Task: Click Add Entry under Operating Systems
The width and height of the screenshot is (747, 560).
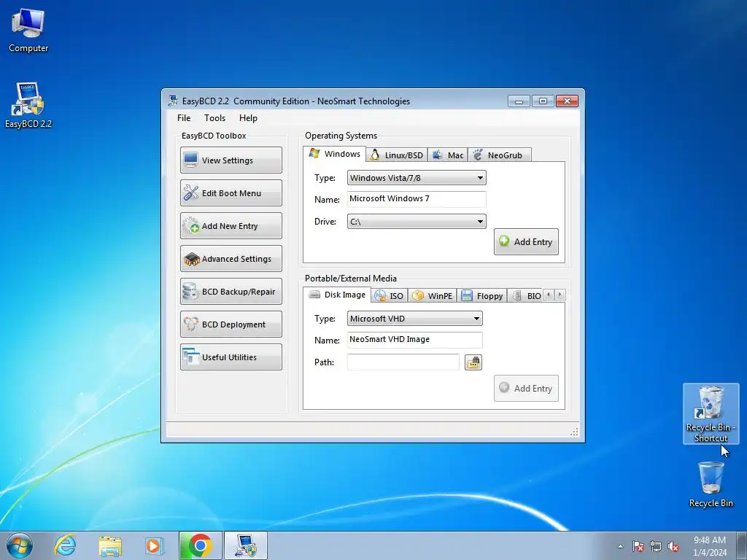Action: (x=526, y=242)
